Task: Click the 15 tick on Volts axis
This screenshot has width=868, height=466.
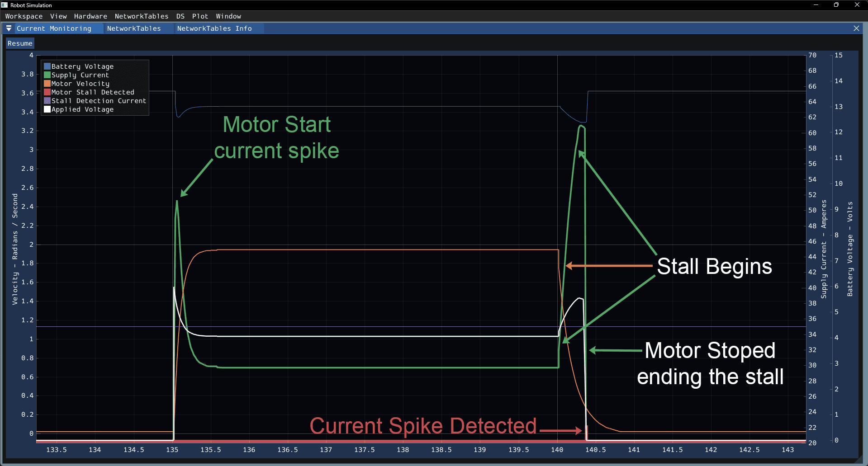Action: point(838,55)
